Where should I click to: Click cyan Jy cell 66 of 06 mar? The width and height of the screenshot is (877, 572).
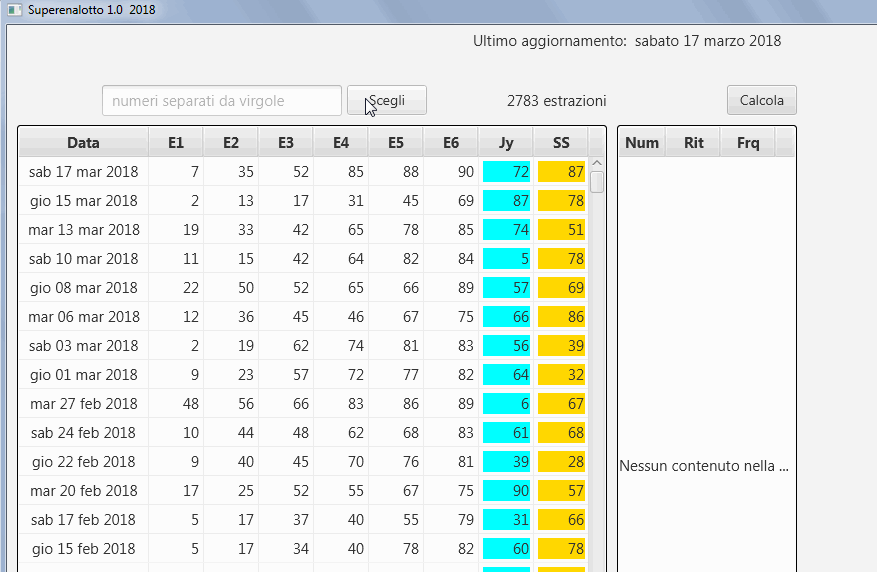pyautogui.click(x=506, y=317)
